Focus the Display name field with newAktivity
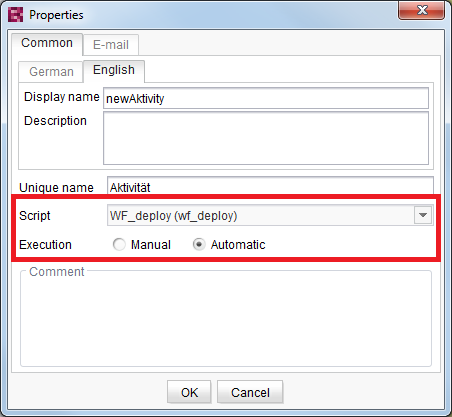452x417 pixels. click(x=266, y=98)
